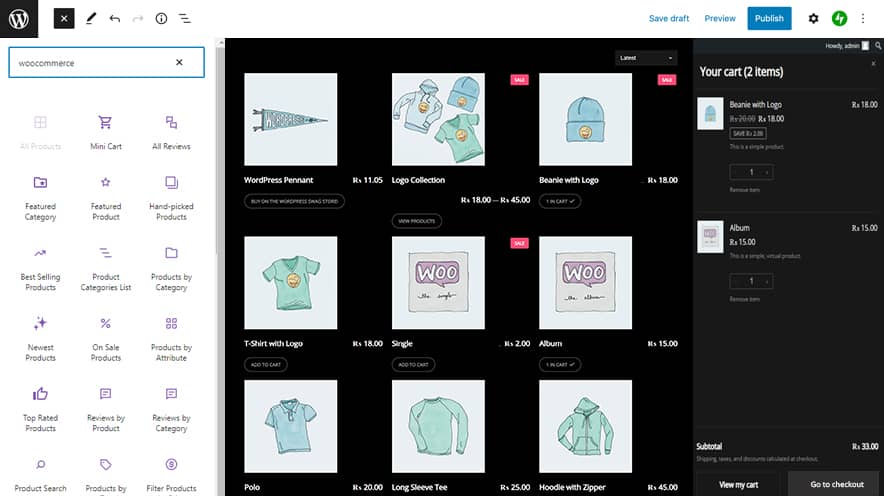Image resolution: width=884 pixels, height=496 pixels.
Task: Open the WordPress Pennant product image
Action: (290, 119)
